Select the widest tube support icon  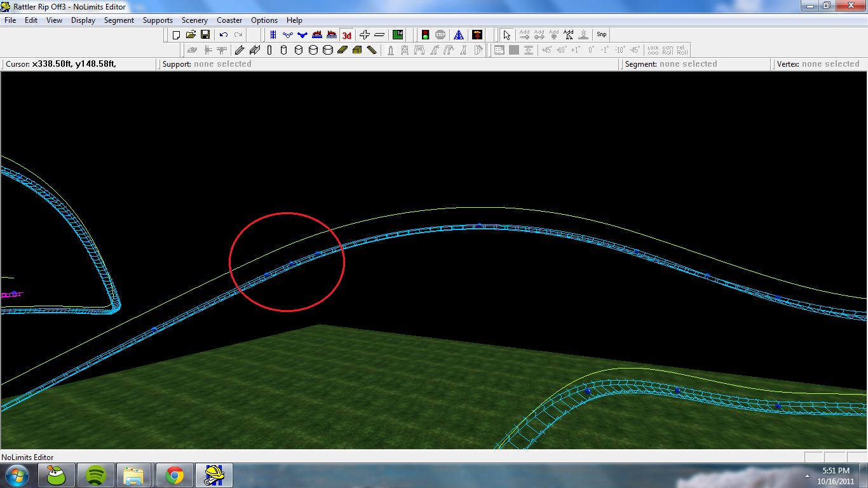point(328,50)
